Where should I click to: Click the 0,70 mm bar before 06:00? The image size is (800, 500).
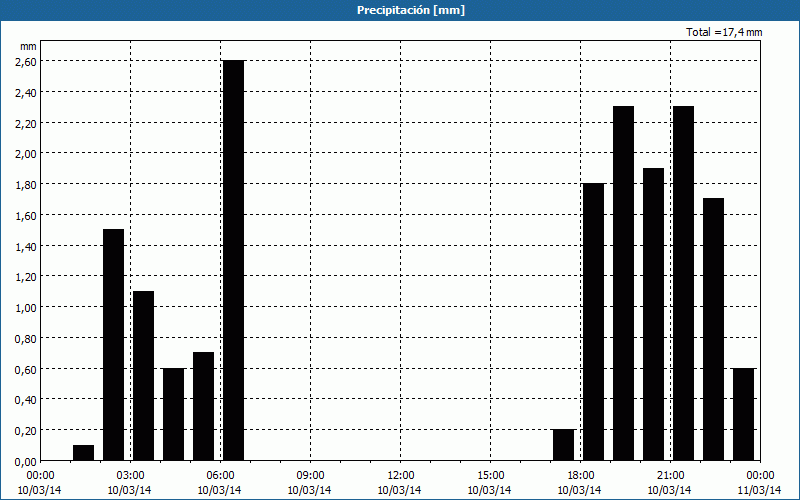[x=204, y=407]
